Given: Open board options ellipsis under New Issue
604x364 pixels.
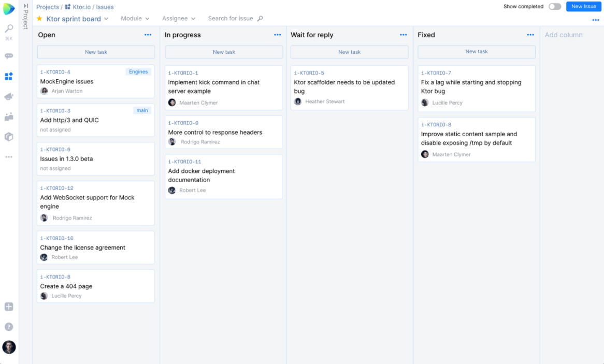Looking at the screenshot, I should (596, 20).
